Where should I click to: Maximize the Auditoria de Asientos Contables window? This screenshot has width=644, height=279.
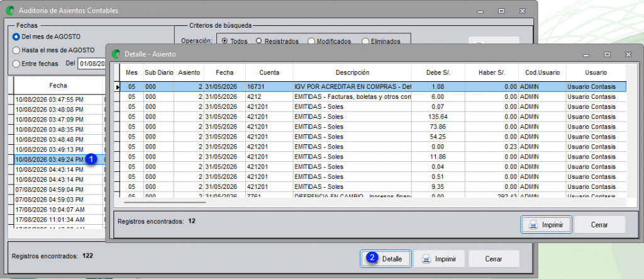coord(501,11)
